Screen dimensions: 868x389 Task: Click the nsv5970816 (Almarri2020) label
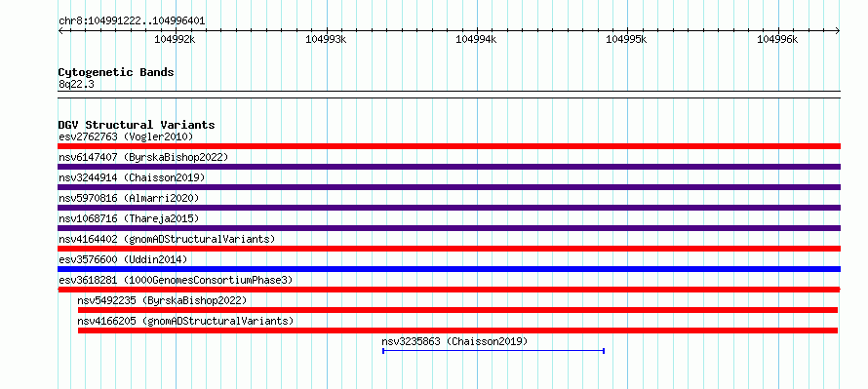pyautogui.click(x=129, y=198)
